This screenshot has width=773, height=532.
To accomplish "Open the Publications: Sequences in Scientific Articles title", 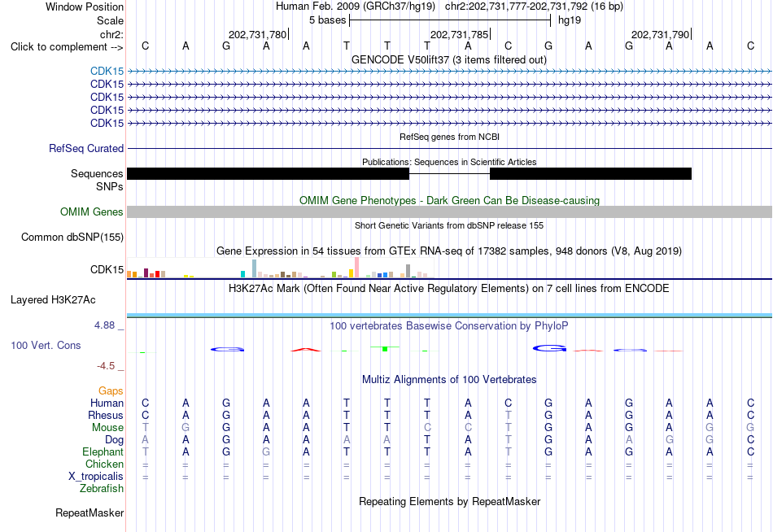I will coord(449,162).
